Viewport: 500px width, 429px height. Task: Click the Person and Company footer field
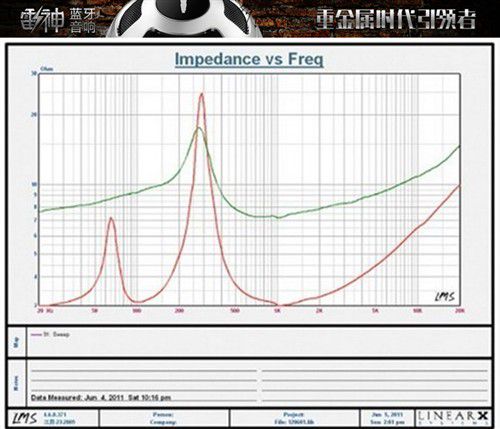(x=163, y=418)
